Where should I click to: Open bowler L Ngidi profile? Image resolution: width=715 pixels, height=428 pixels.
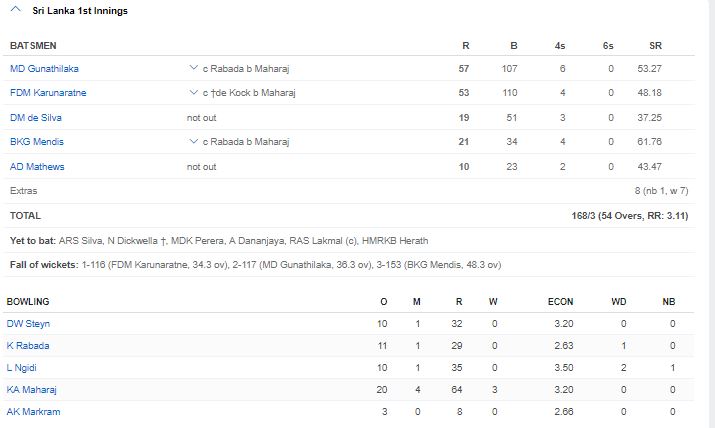(24, 368)
